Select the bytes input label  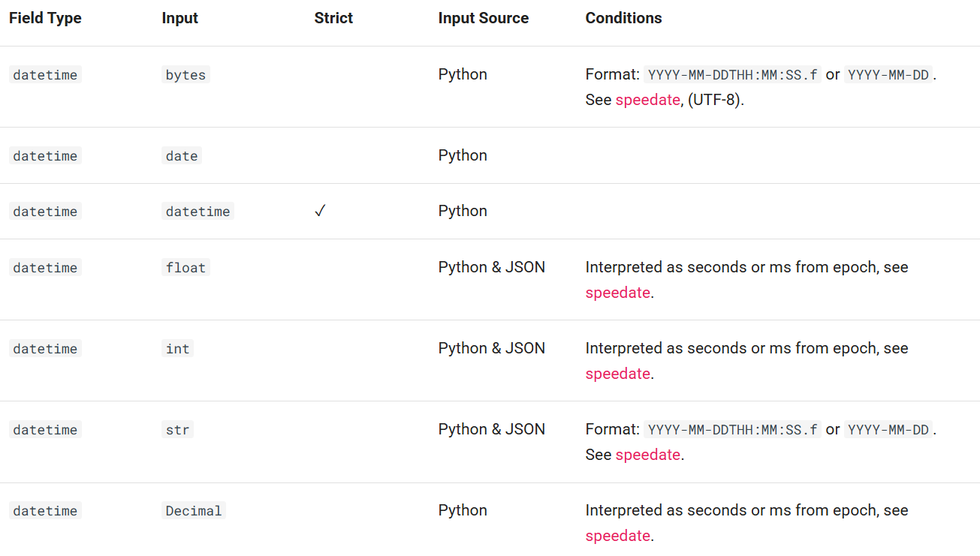click(185, 74)
